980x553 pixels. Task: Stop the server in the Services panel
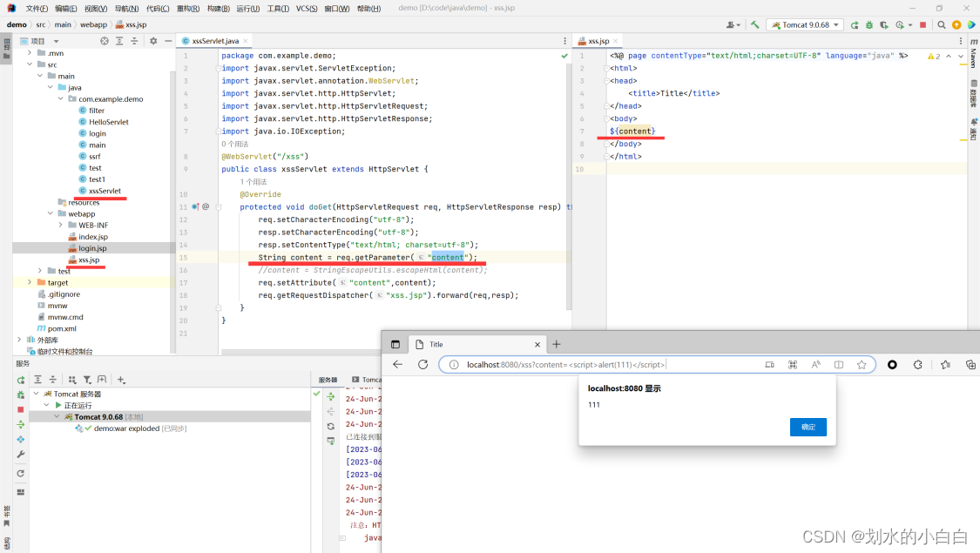[x=21, y=409]
